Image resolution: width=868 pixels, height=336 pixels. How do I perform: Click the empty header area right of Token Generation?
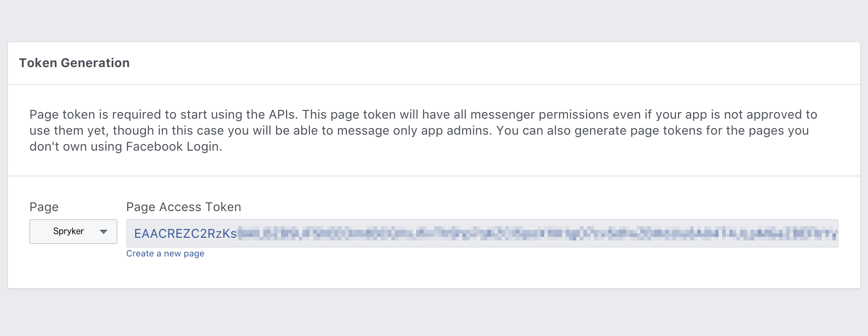click(489, 63)
